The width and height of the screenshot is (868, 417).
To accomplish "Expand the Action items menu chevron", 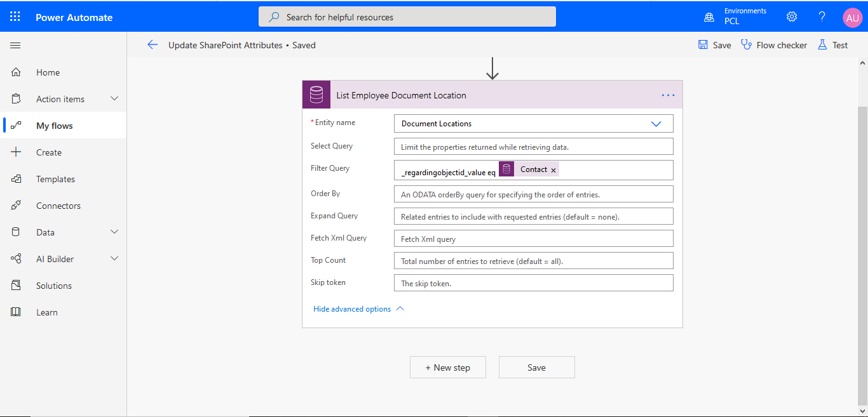I will (x=114, y=98).
